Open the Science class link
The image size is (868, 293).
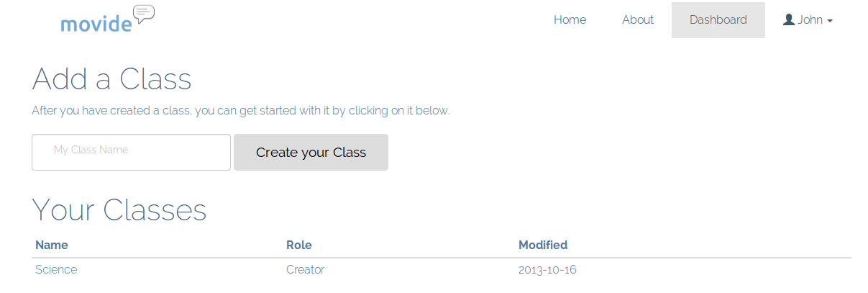(x=56, y=270)
